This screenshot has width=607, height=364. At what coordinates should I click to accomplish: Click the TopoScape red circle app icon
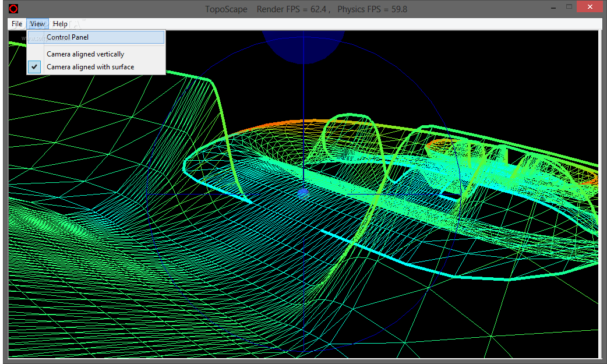[x=13, y=9]
